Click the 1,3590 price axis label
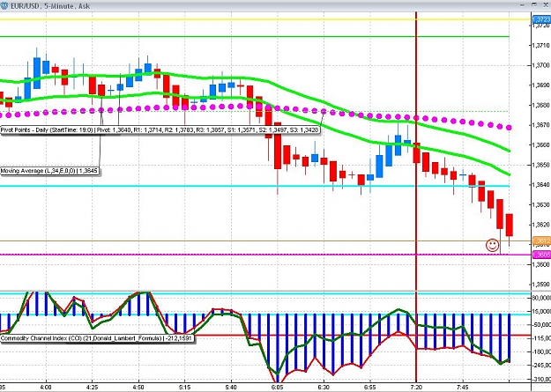The height and width of the screenshot is (392, 551). (542, 285)
